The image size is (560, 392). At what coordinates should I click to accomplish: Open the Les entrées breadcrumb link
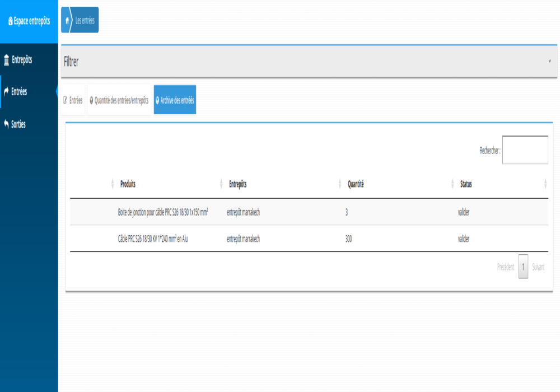point(85,20)
